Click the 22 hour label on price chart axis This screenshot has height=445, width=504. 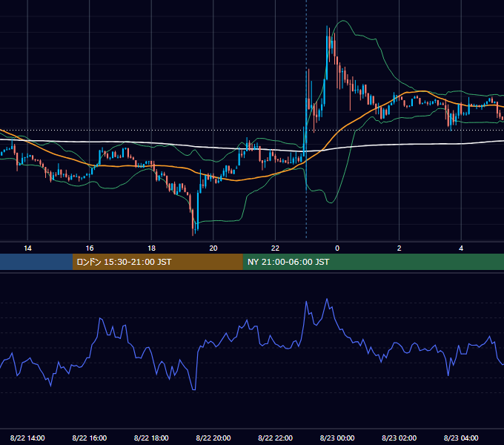tap(275, 248)
